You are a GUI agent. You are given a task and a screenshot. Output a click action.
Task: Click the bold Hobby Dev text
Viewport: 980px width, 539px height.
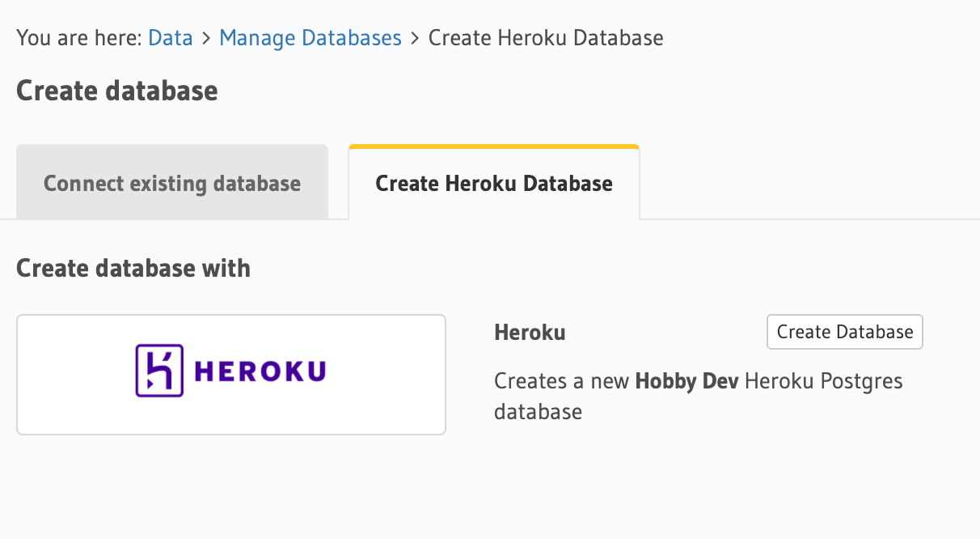686,380
